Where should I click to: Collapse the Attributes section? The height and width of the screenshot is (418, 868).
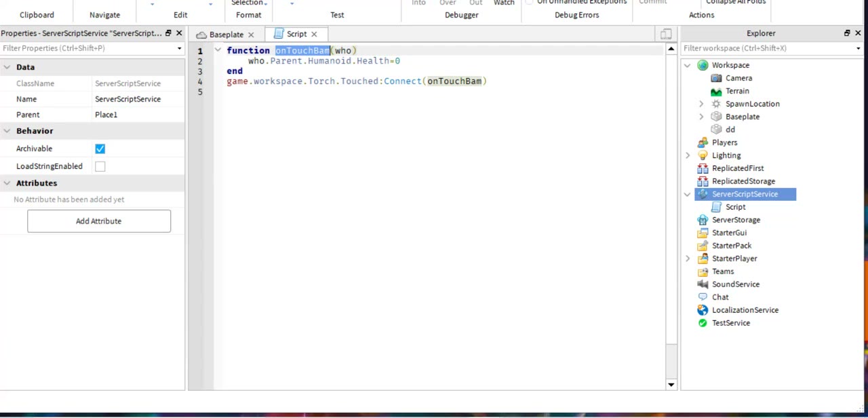coord(7,183)
